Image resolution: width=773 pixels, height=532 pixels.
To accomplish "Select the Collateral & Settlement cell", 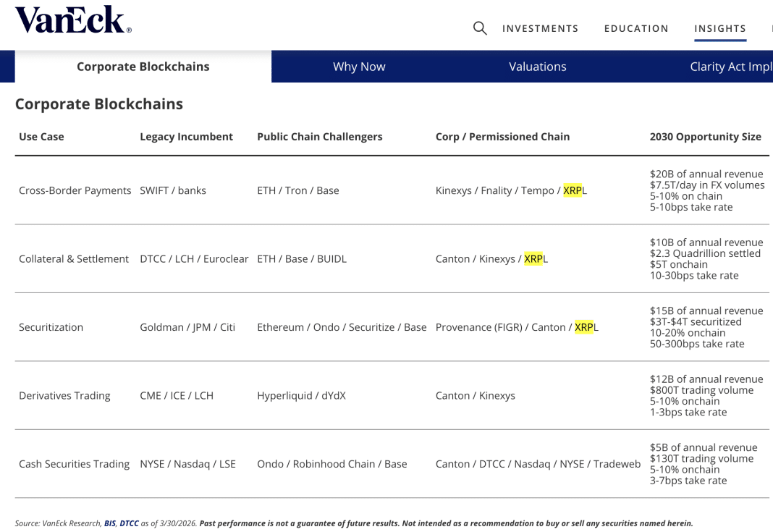I will click(73, 259).
